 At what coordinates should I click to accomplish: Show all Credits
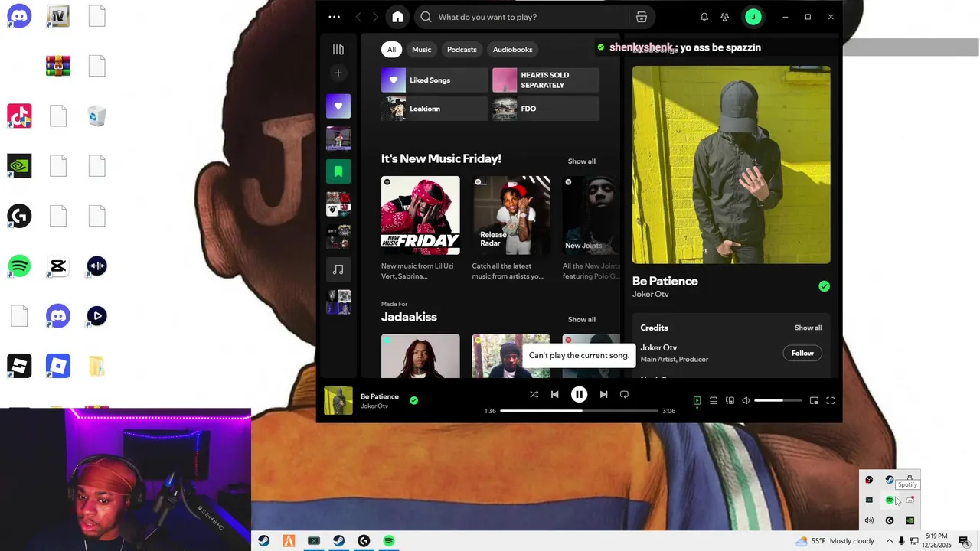coord(808,328)
